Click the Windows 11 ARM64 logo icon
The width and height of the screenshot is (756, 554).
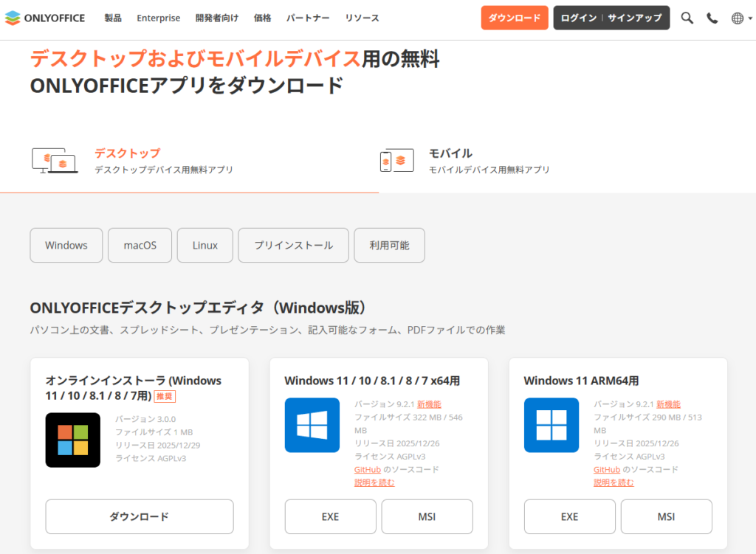(551, 425)
